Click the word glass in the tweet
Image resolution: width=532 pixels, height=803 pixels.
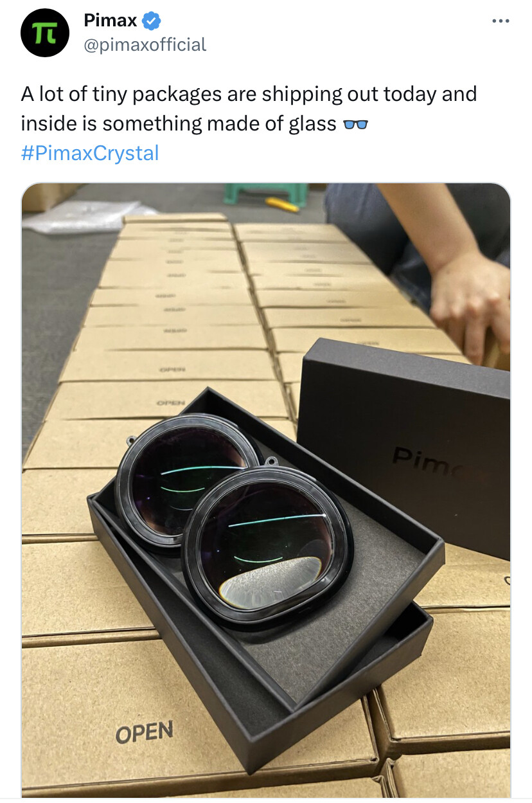point(313,123)
